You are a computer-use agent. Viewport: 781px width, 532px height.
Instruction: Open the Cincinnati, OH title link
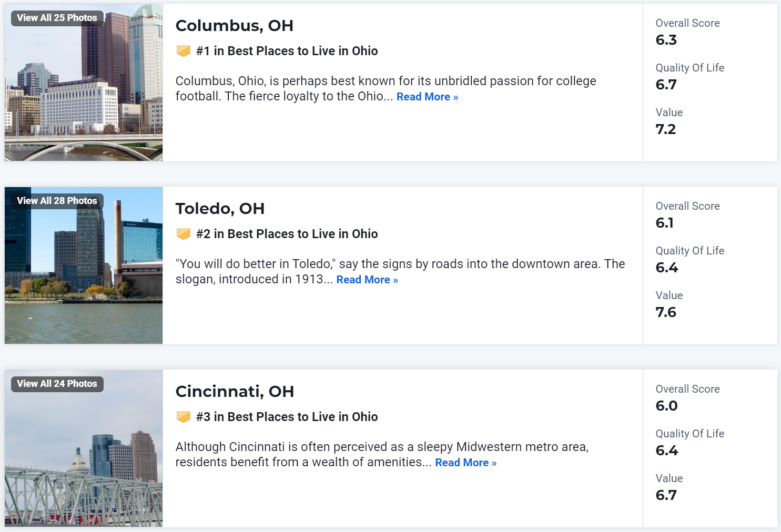235,391
